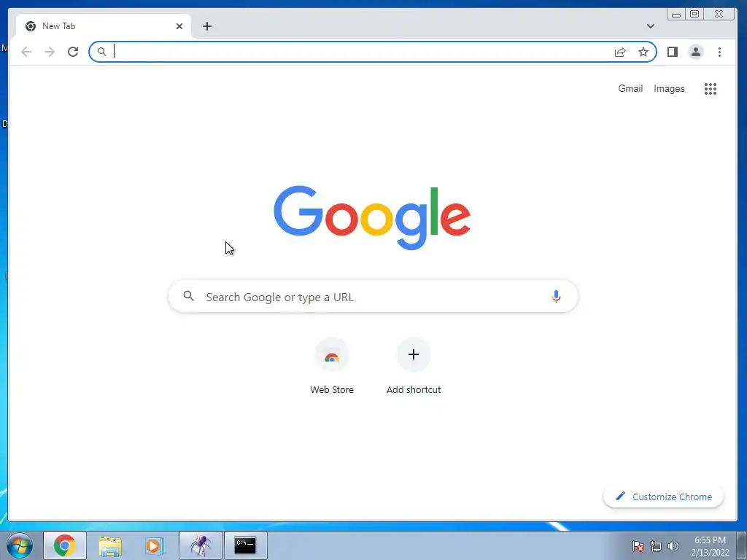
Task: Click the Chrome taskbar icon
Action: (x=65, y=545)
